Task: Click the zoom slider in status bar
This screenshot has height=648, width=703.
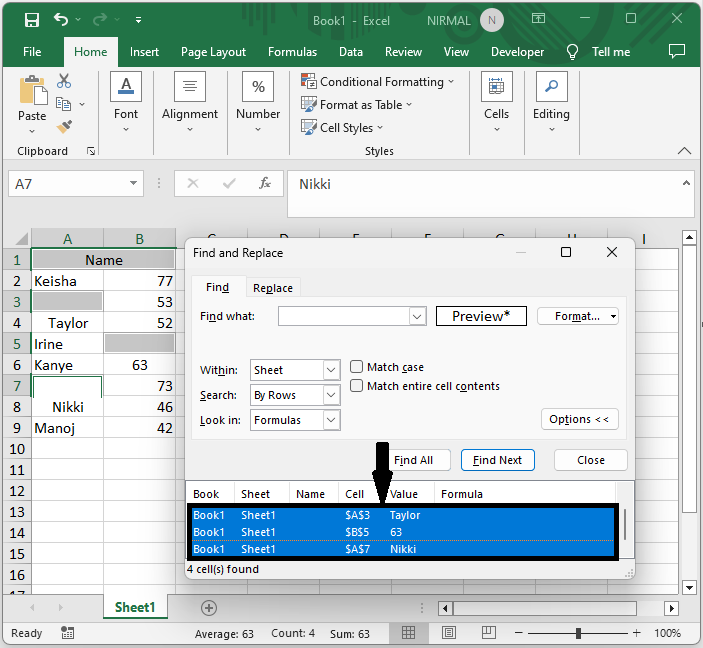Action: click(x=578, y=633)
